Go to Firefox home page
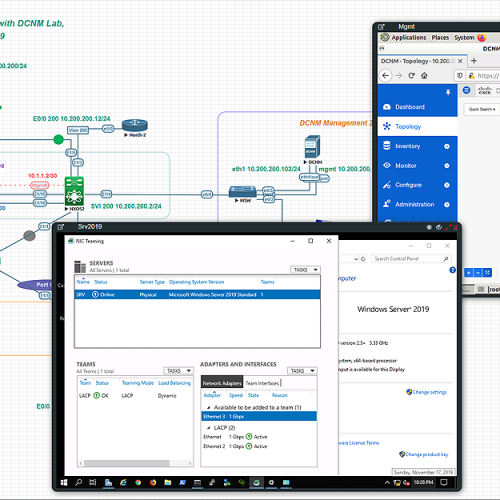 tap(424, 76)
